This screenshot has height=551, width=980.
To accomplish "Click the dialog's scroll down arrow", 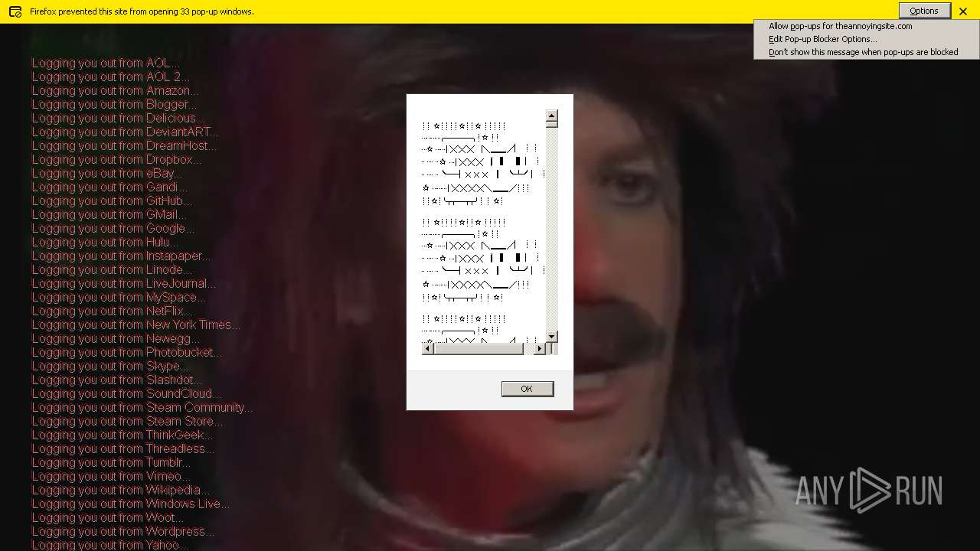I will 551,337.
